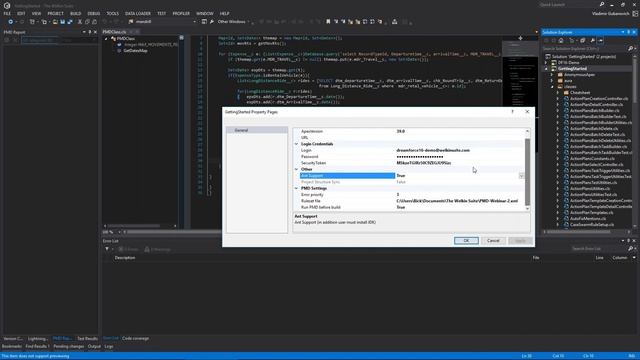
Task: Select ActionPlanCreationController.cls file
Action: [x=599, y=98]
